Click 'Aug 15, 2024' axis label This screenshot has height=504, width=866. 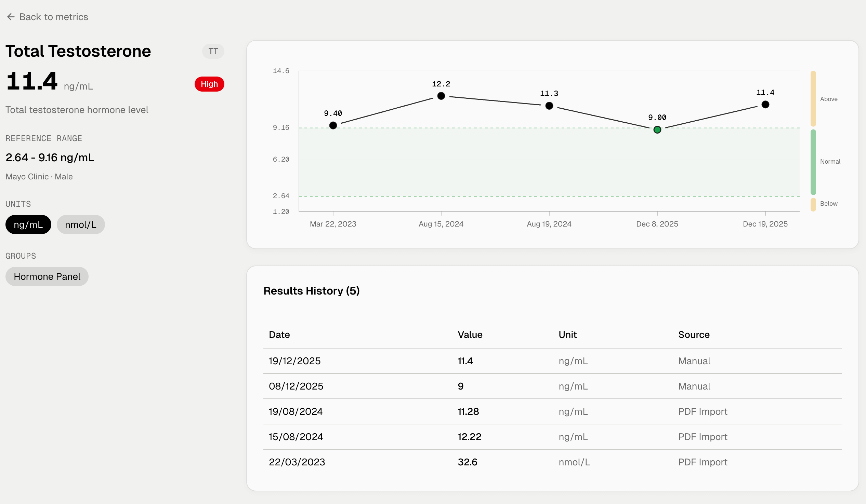(441, 224)
